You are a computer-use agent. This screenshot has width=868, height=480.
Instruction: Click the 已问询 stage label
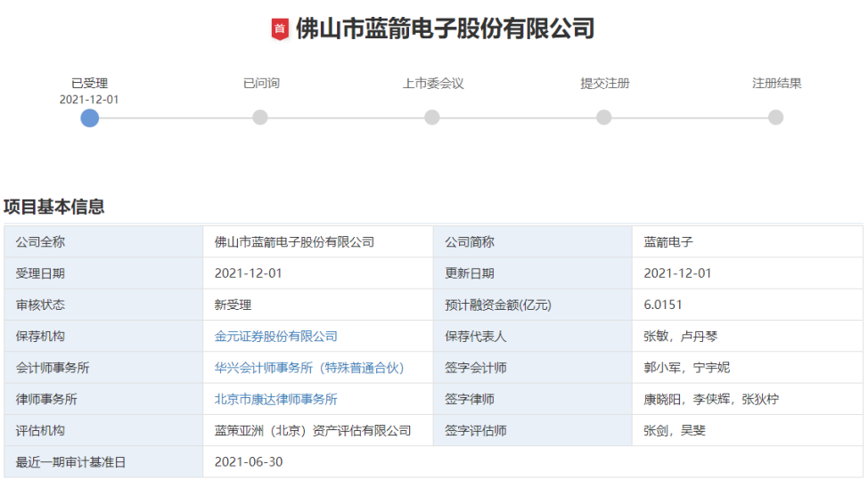(261, 84)
